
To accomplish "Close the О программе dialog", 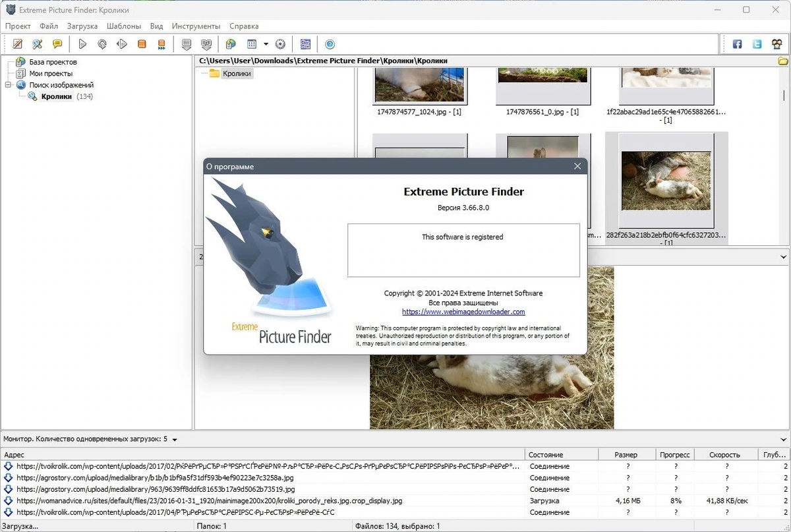I will pyautogui.click(x=577, y=167).
